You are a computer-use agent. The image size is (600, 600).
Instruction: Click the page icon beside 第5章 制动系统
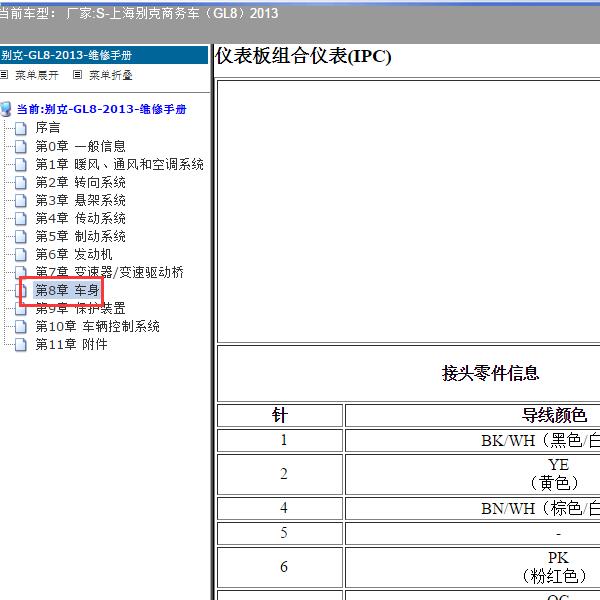(x=21, y=236)
